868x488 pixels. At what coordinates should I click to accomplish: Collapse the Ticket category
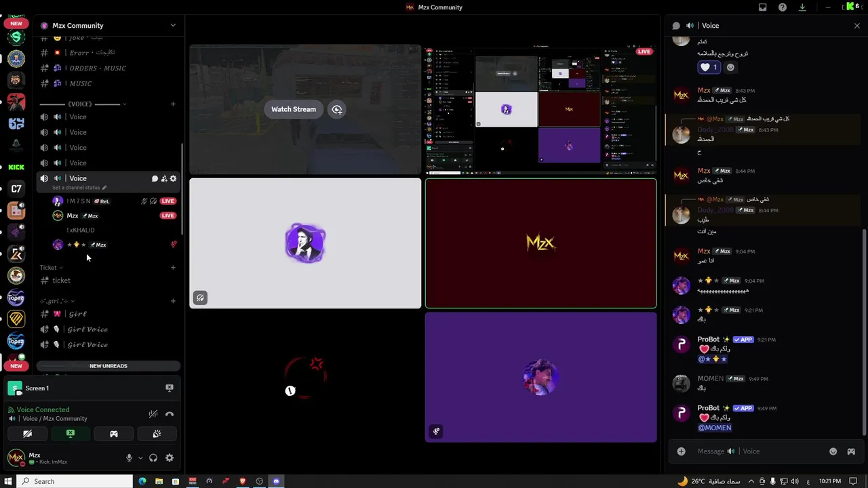coord(51,268)
